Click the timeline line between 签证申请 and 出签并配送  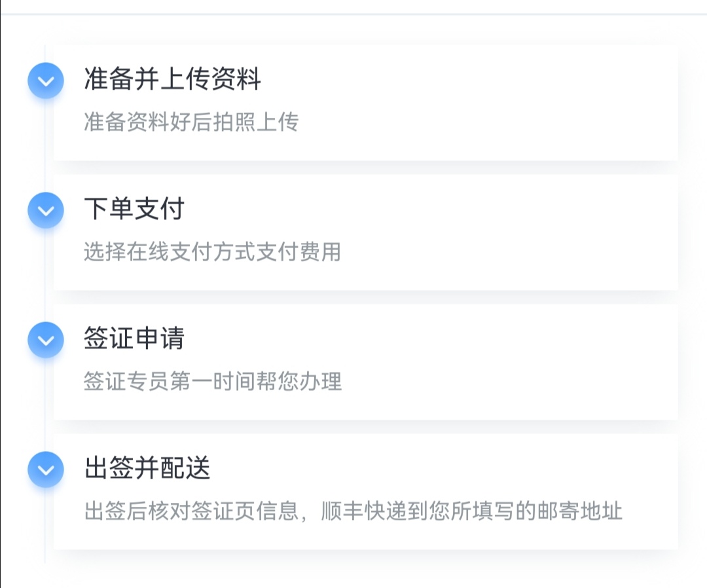pos(45,405)
